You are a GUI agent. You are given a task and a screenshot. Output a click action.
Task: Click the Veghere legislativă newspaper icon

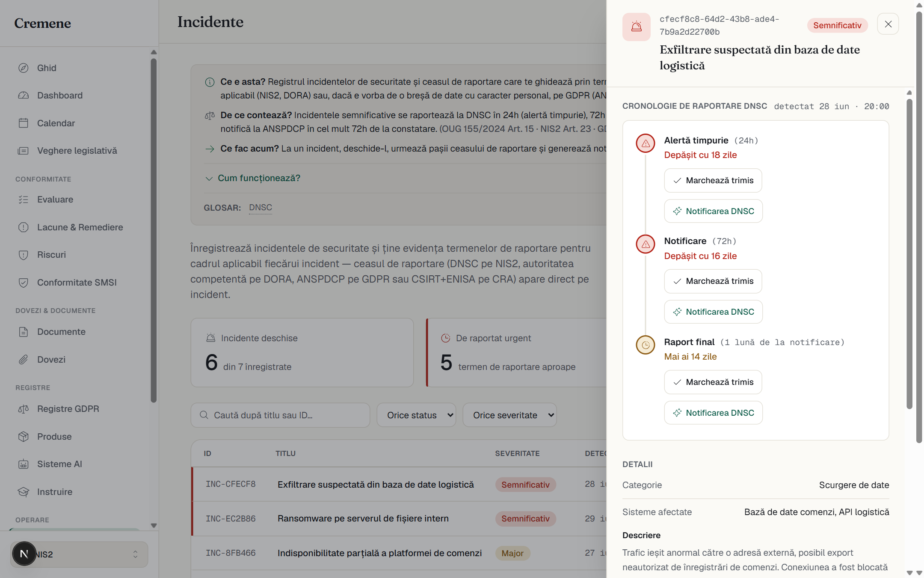[24, 151]
